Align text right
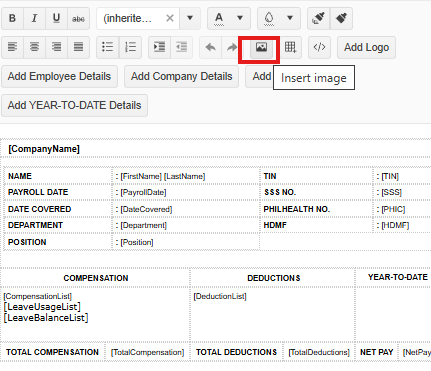This screenshot has width=431, height=371. pyautogui.click(x=56, y=47)
